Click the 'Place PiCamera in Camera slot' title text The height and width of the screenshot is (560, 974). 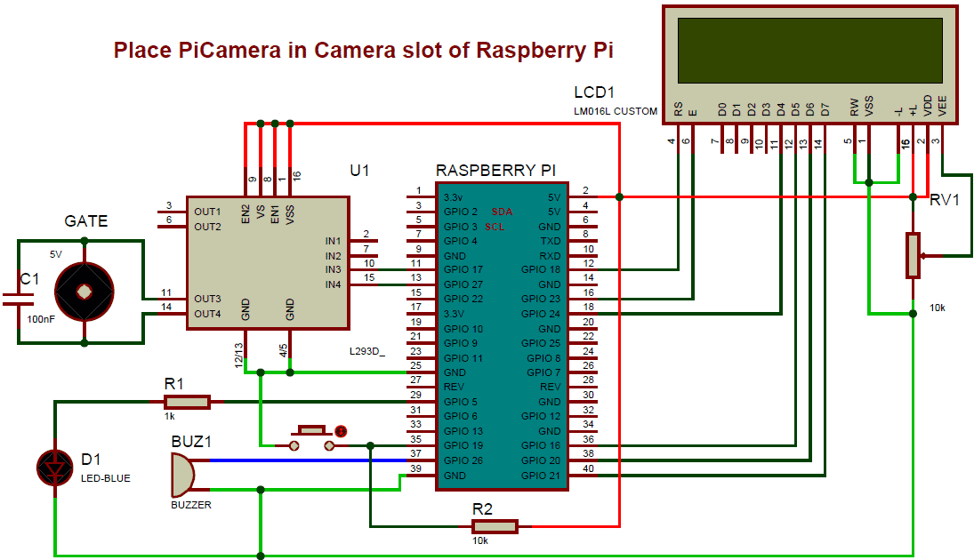[364, 50]
